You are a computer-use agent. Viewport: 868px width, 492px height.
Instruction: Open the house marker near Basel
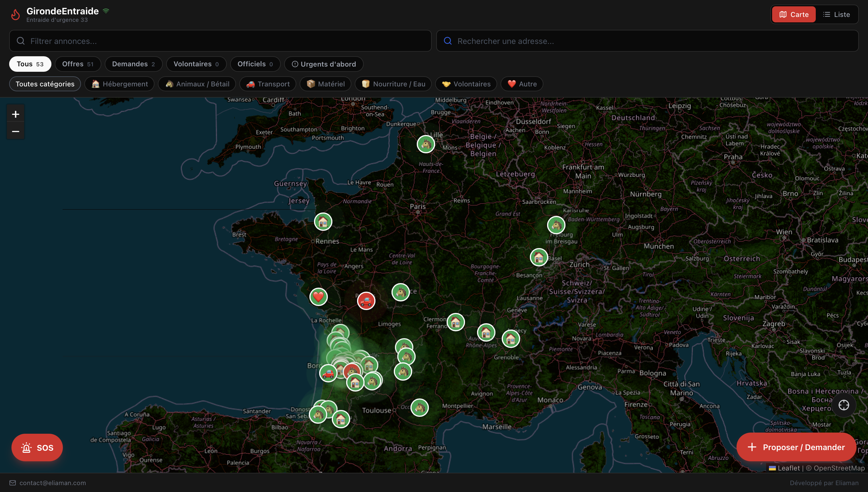[x=539, y=257]
